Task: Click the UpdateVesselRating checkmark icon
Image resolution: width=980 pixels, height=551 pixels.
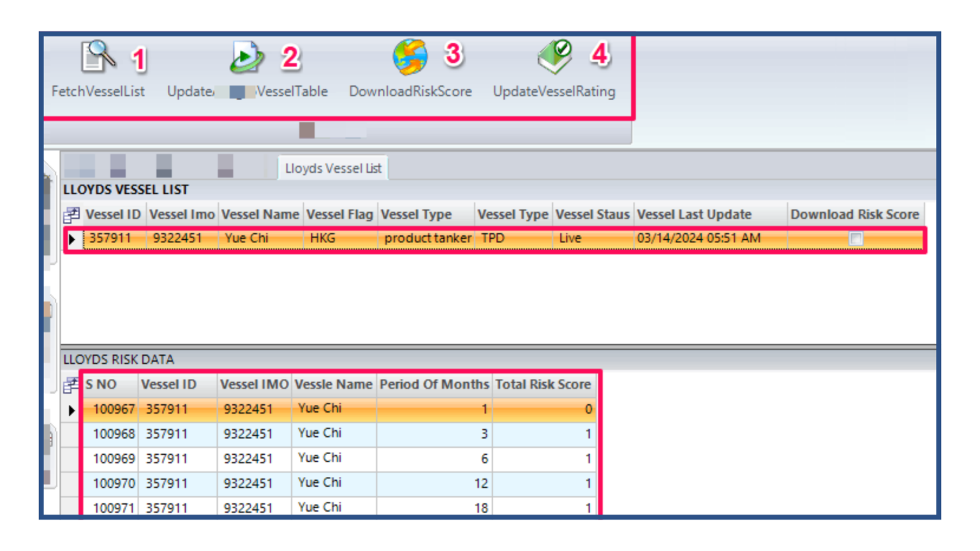Action: pyautogui.click(x=554, y=57)
